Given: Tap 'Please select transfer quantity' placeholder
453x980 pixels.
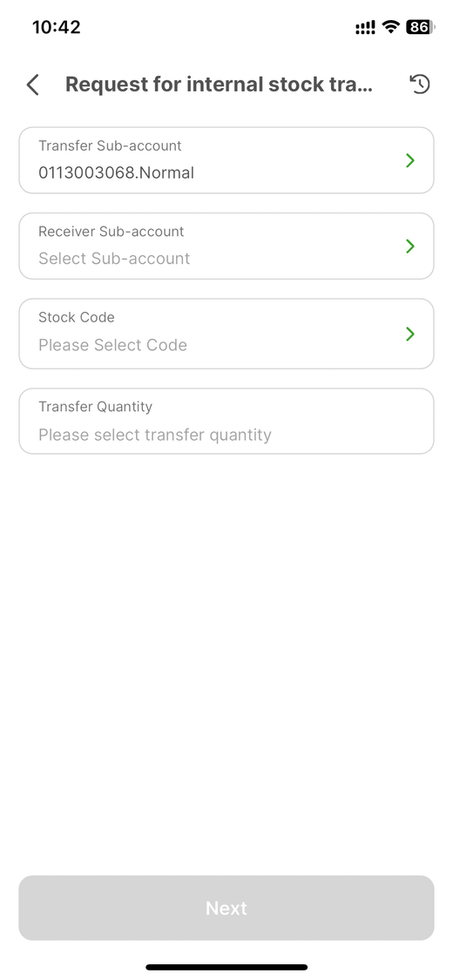Looking at the screenshot, I should (x=155, y=435).
